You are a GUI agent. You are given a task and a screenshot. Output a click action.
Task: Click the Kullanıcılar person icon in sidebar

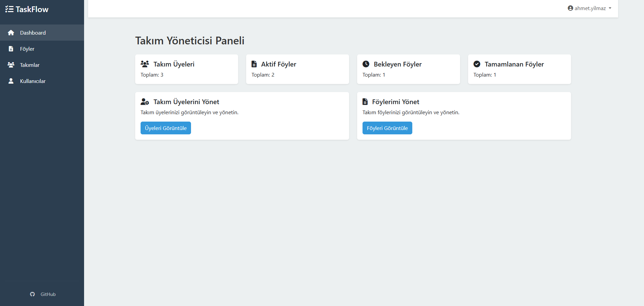point(11,81)
